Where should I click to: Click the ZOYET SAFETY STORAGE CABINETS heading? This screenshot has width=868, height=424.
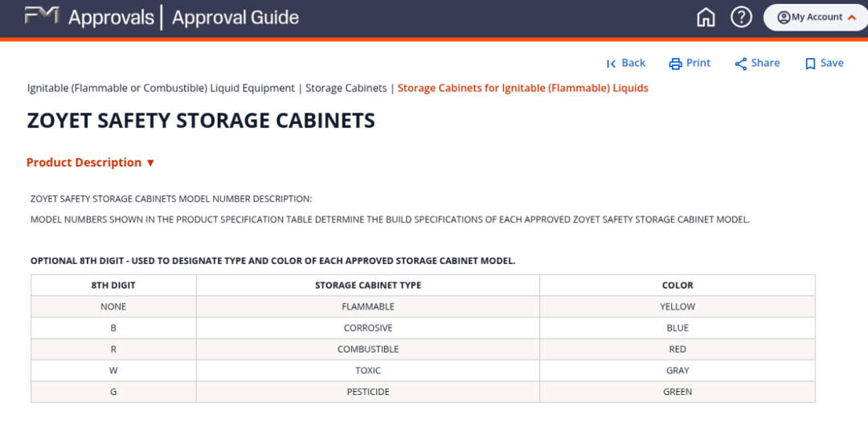pyautogui.click(x=201, y=121)
